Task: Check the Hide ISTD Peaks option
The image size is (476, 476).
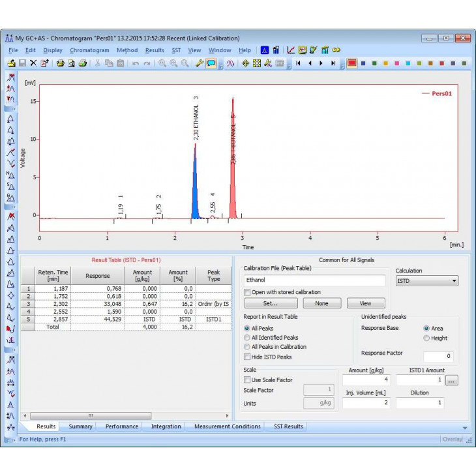Action: 247,357
